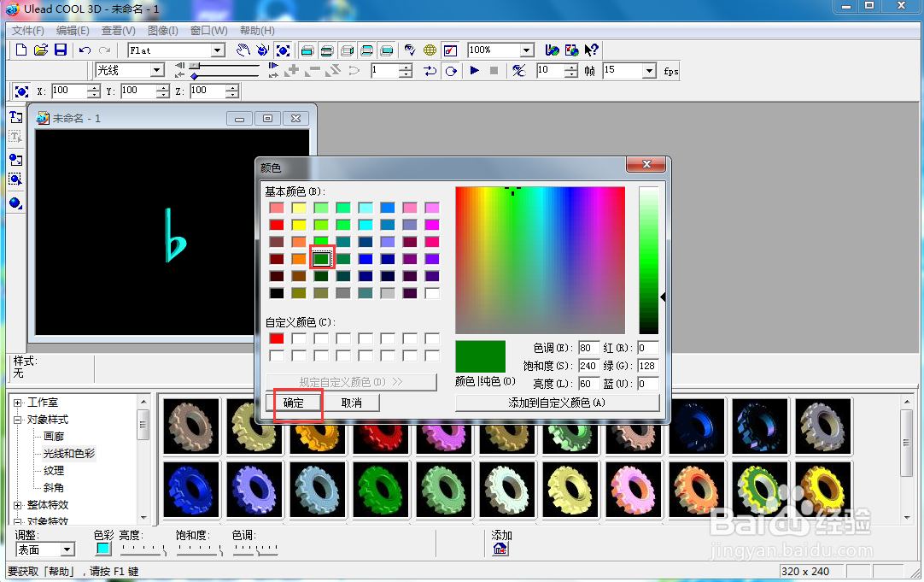The height and width of the screenshot is (582, 924).
Task: Click the Stop animation button
Action: click(x=494, y=71)
